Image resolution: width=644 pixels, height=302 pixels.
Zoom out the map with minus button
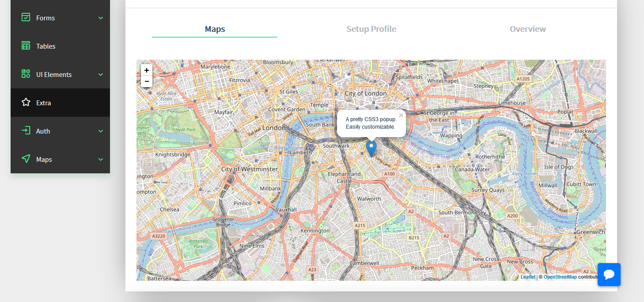pyautogui.click(x=147, y=81)
